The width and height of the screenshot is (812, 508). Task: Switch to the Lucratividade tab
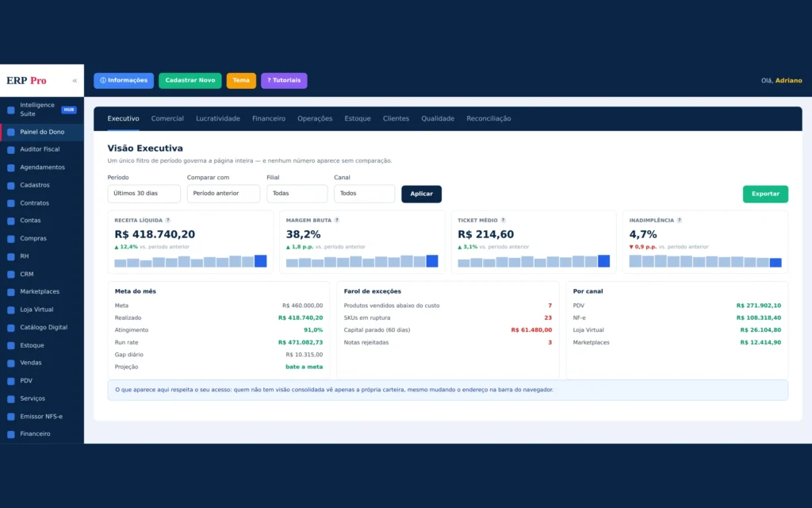click(x=218, y=119)
